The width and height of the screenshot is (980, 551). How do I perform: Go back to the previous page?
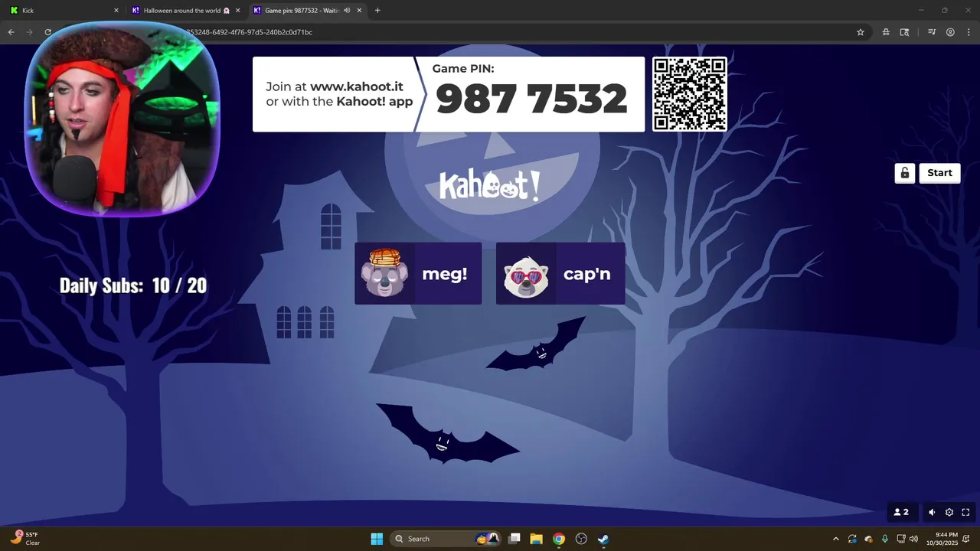click(x=11, y=32)
